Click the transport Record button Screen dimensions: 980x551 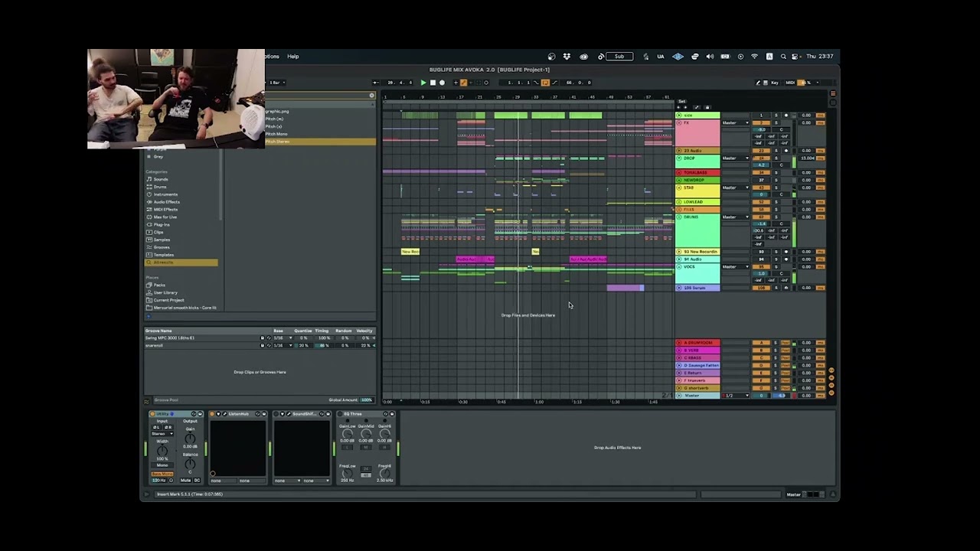click(x=442, y=83)
